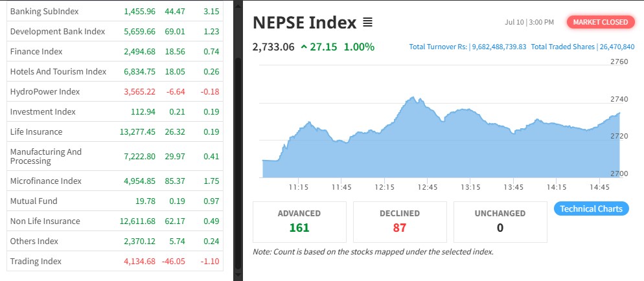
Task: Open the NEPSE Index hamburger menu icon
Action: [367, 23]
